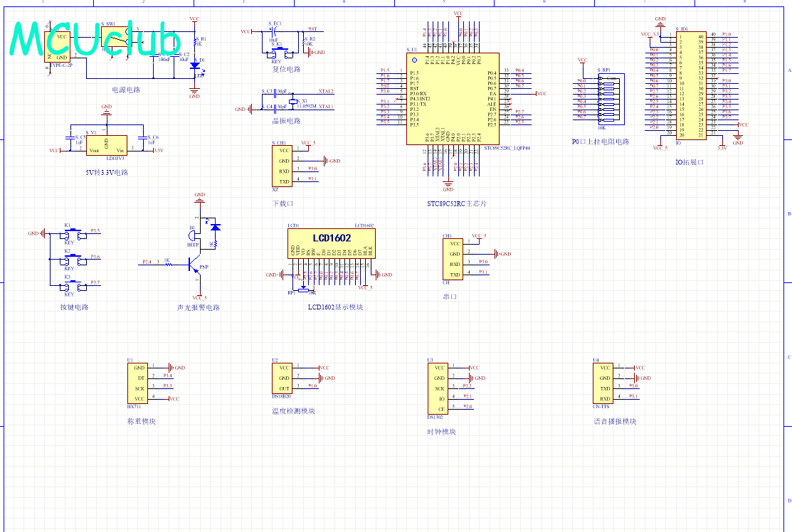Select the S_D1 LED symbol
The image size is (792, 532).
coord(194,65)
